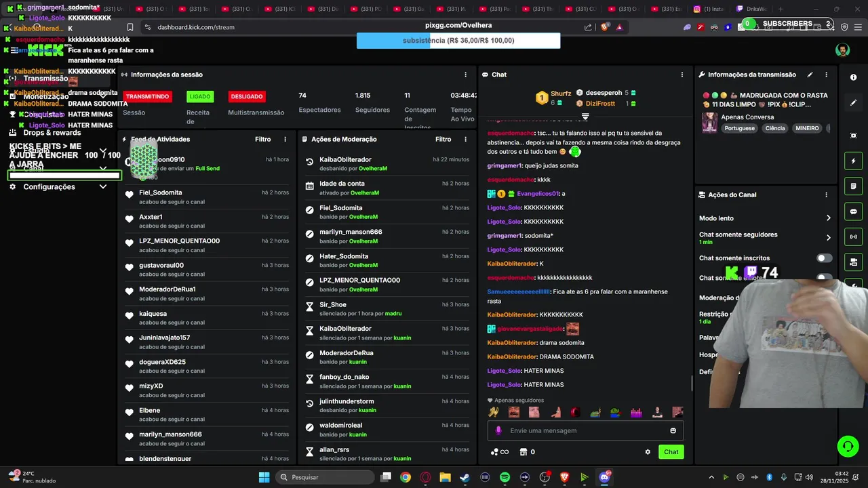Open Drops & rewards in sidebar

pyautogui.click(x=52, y=133)
